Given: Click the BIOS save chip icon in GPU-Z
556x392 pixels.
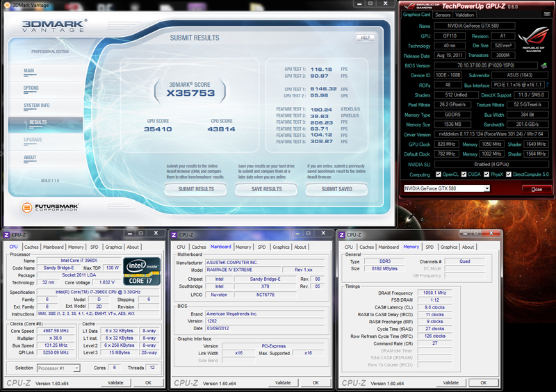Looking at the screenshot, I should [x=544, y=65].
